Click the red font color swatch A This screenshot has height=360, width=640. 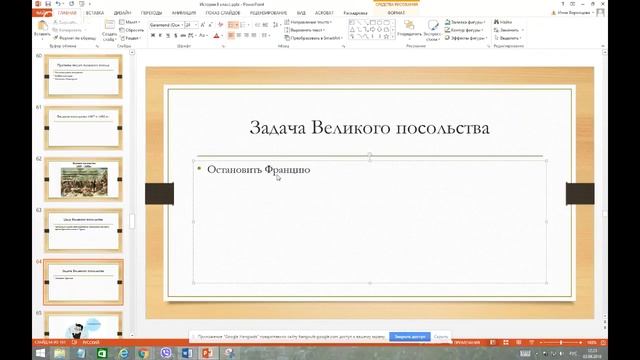coord(216,36)
